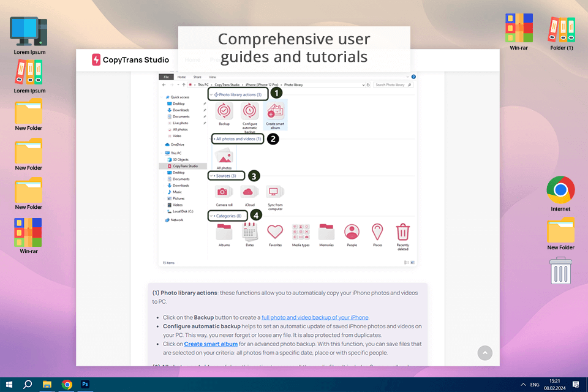Open the taskbar clock showing 15:21

(555, 385)
